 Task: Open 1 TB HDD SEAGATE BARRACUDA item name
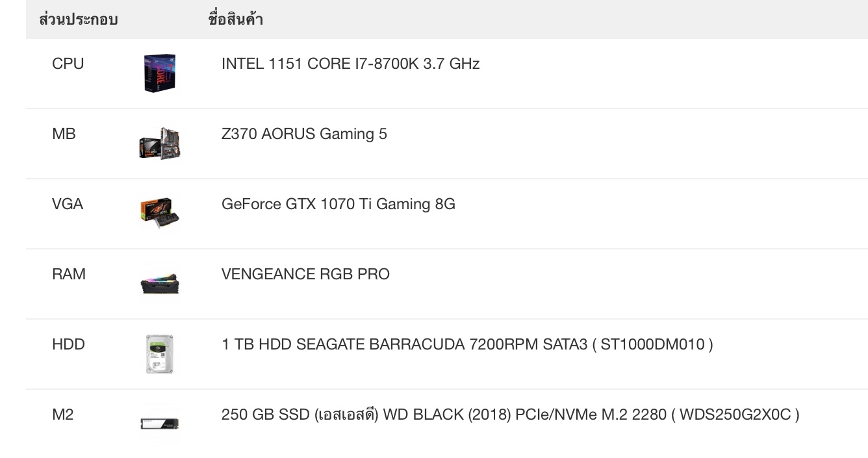(x=467, y=344)
